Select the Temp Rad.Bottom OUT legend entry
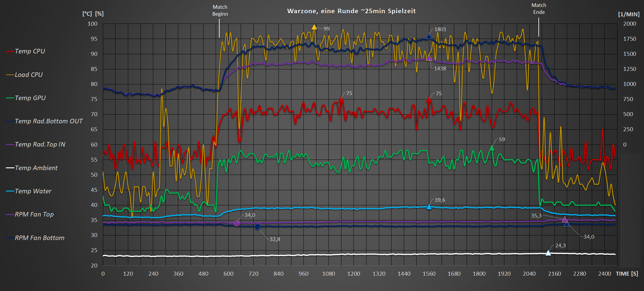Viewport: 644px width, 291px height. click(x=45, y=121)
